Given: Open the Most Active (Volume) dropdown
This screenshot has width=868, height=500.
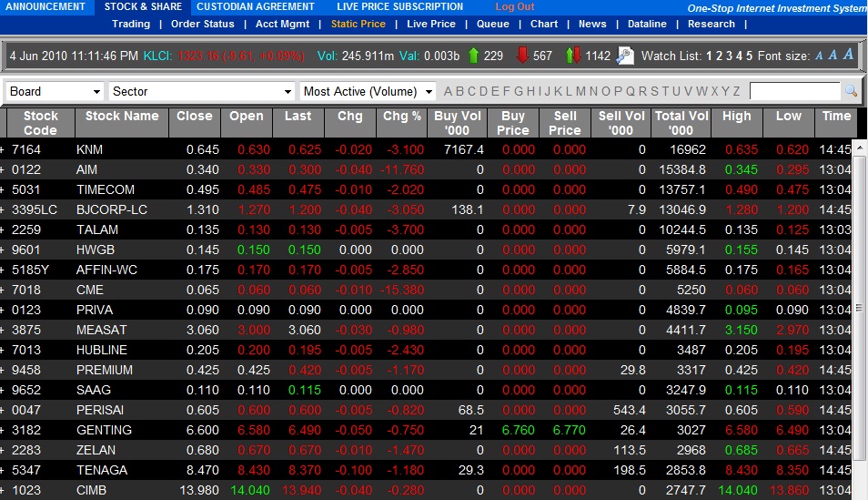Looking at the screenshot, I should 368,91.
